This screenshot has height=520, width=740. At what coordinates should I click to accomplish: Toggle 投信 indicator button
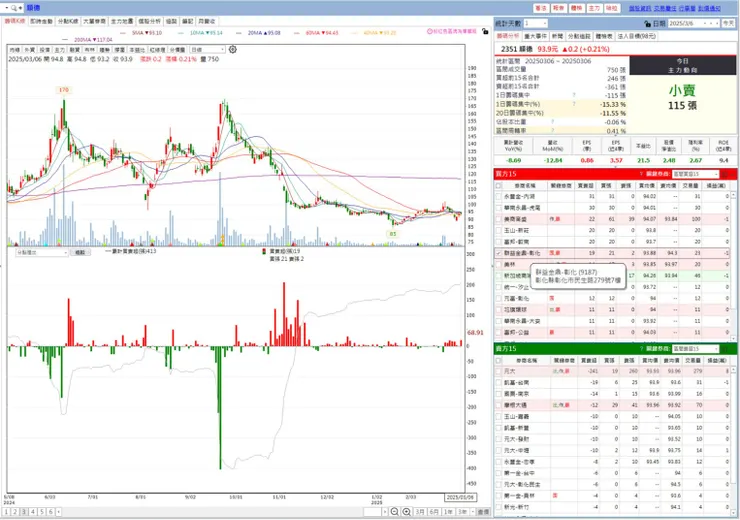coord(44,50)
